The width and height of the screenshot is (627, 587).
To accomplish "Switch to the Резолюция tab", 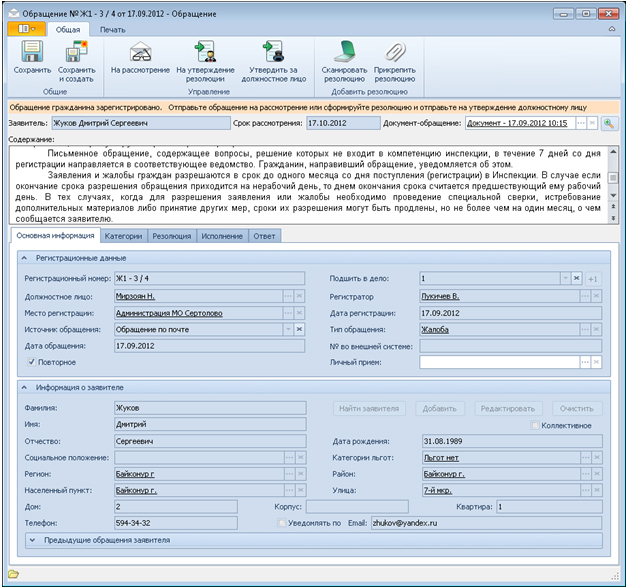I will click(170, 236).
